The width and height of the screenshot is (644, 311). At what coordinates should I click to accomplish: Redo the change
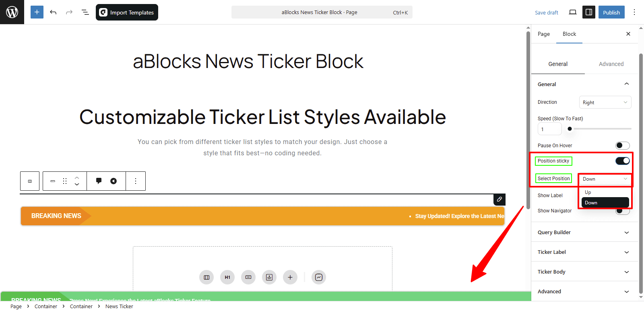pos(69,12)
